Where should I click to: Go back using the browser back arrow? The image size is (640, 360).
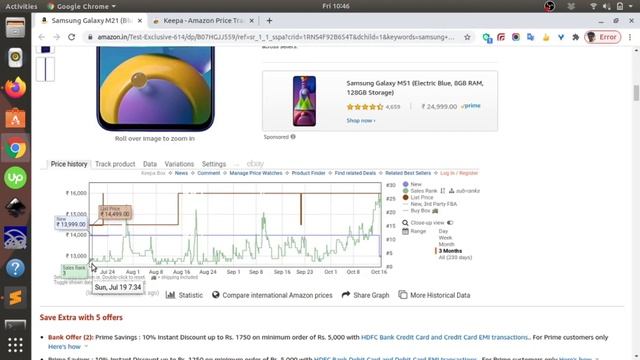(42, 37)
